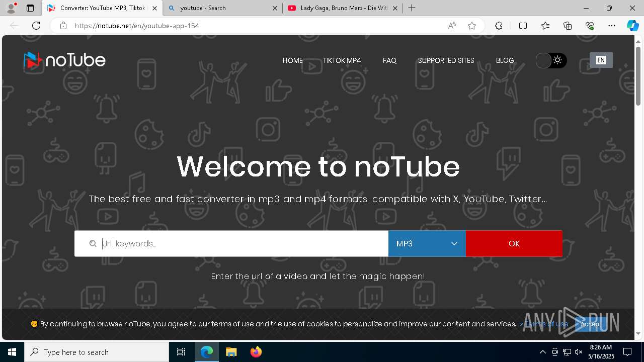Show hidden system tray icons

(x=542, y=352)
